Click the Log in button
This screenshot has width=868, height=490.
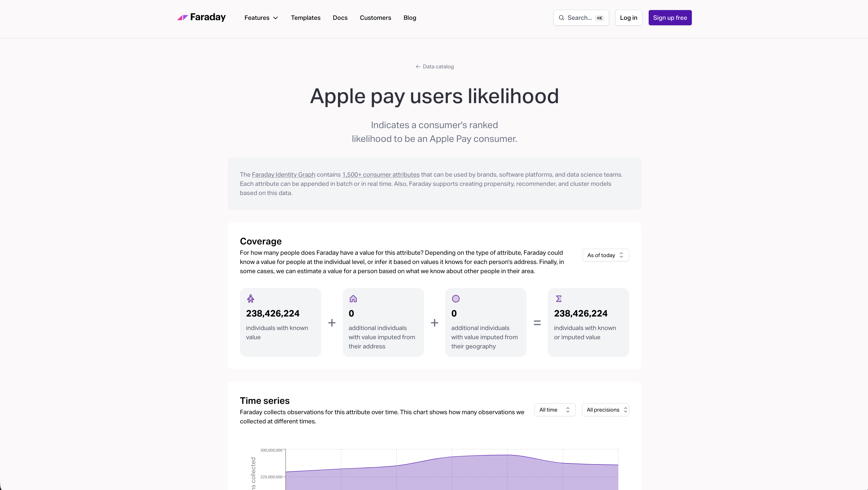pos(628,18)
